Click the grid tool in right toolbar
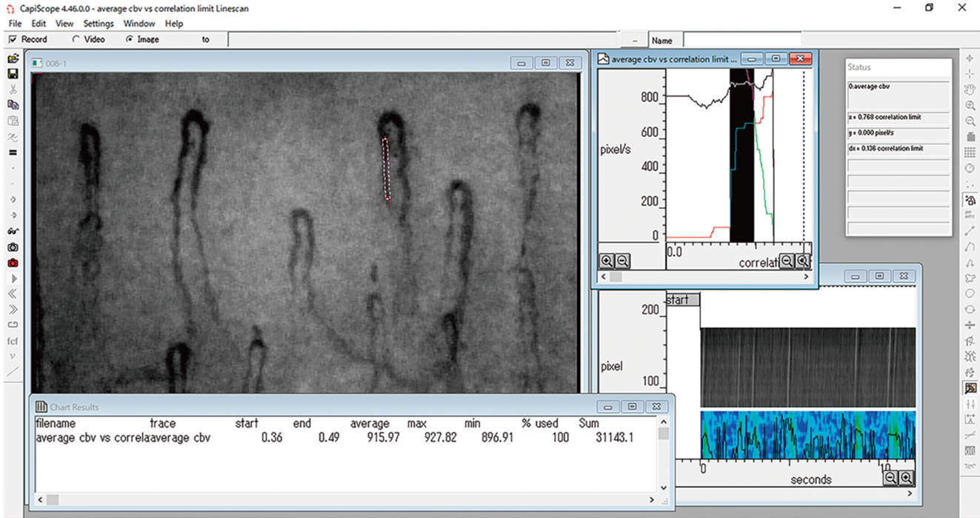 pyautogui.click(x=970, y=153)
